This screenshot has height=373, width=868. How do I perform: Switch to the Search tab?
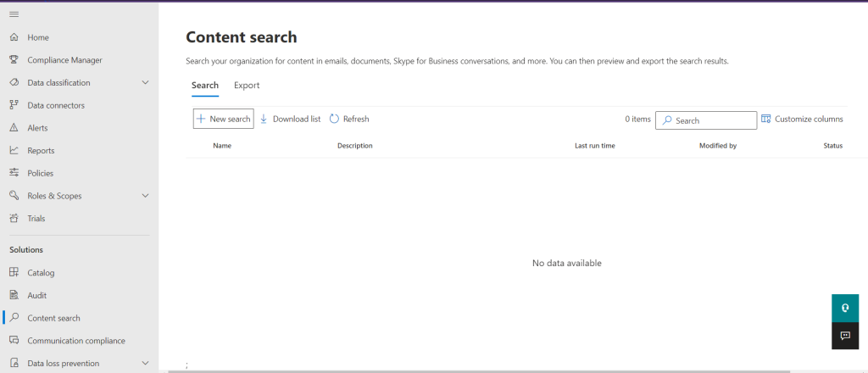(x=205, y=86)
